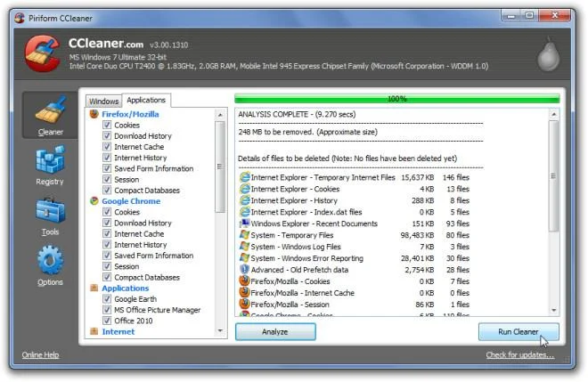
Task: Uncheck Office 2010 checkbox
Action: pyautogui.click(x=107, y=321)
